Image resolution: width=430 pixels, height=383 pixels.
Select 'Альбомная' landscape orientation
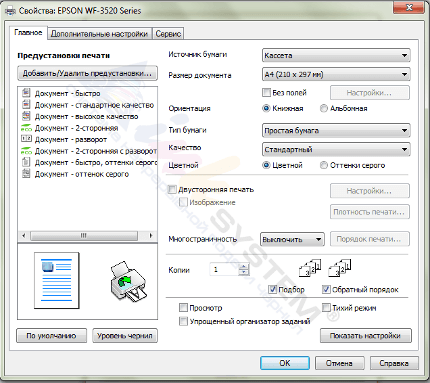pyautogui.click(x=323, y=108)
